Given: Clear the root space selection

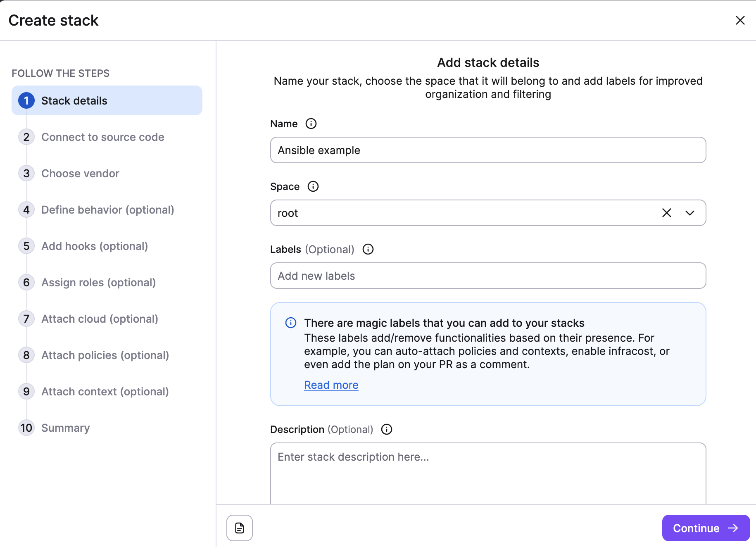Looking at the screenshot, I should click(667, 213).
